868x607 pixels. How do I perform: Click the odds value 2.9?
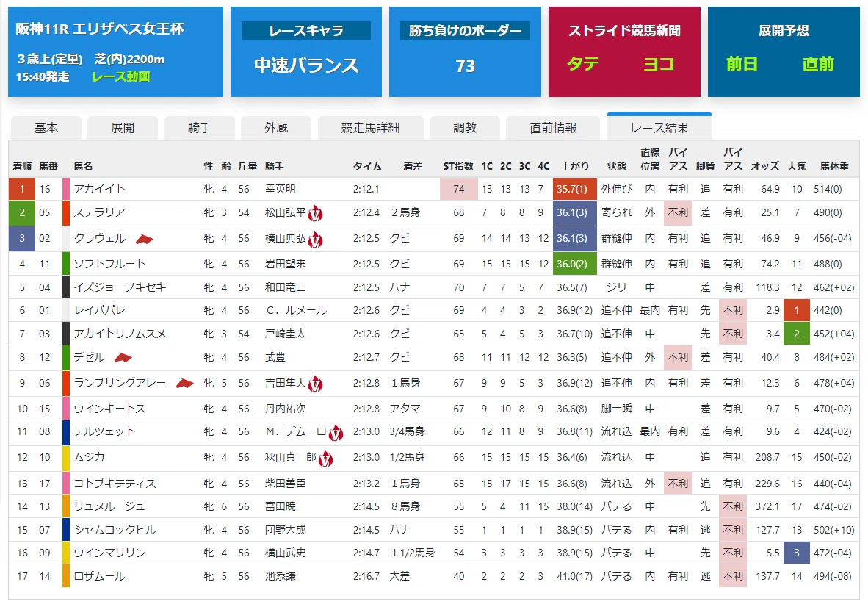coord(773,310)
